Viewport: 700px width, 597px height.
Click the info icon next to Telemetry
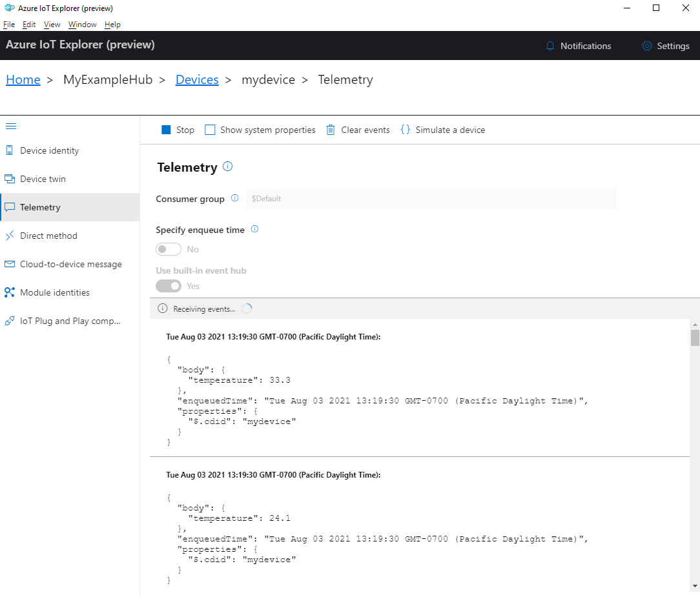pyautogui.click(x=227, y=166)
